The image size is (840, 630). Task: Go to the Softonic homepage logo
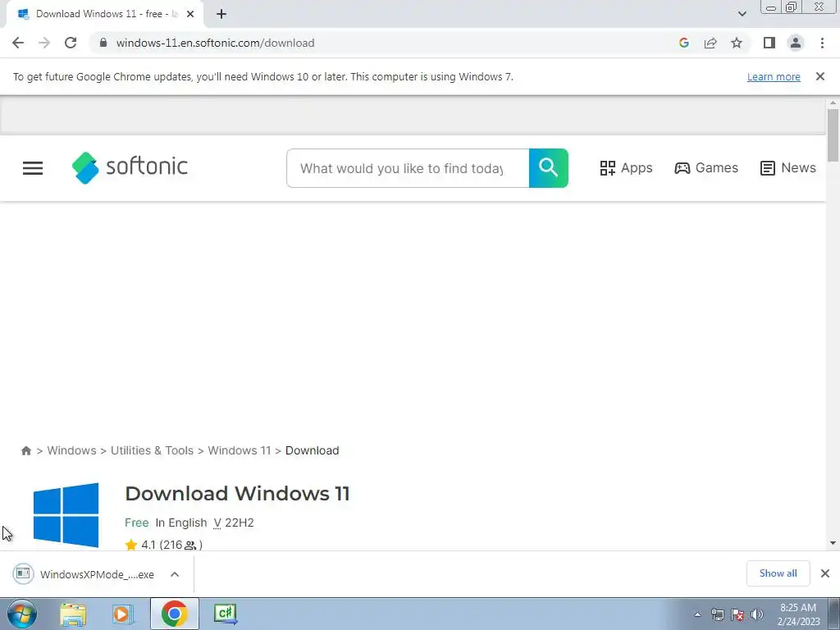click(130, 167)
